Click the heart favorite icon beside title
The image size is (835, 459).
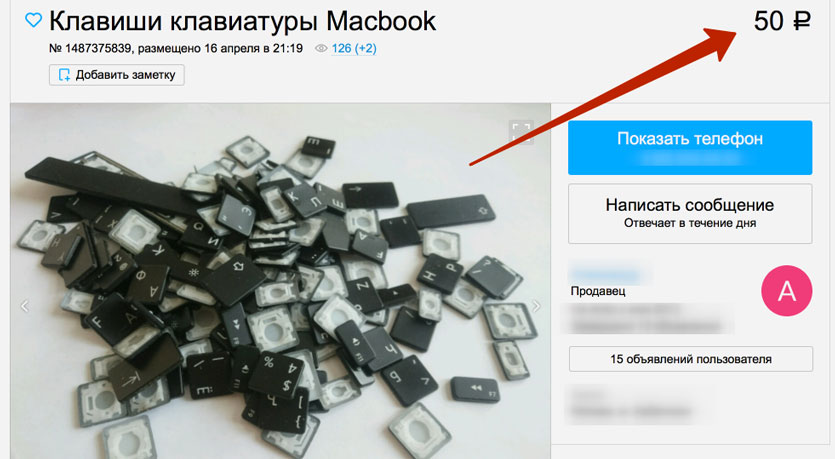click(34, 20)
